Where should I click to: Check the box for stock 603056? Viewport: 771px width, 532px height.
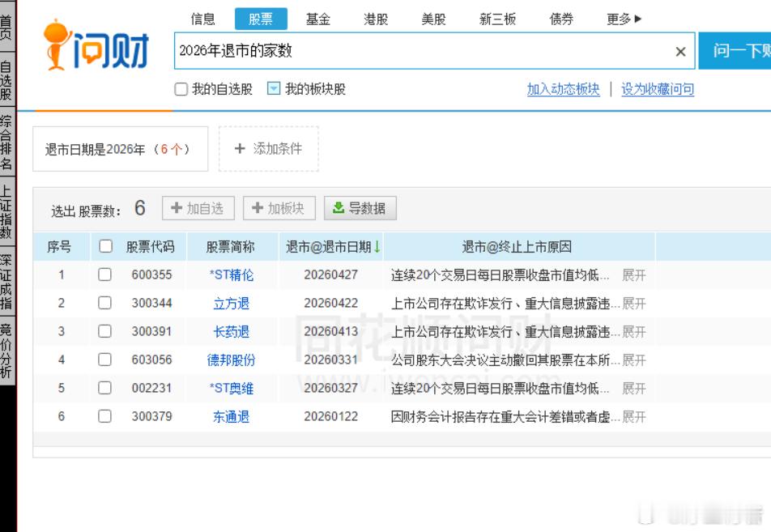[x=104, y=360]
